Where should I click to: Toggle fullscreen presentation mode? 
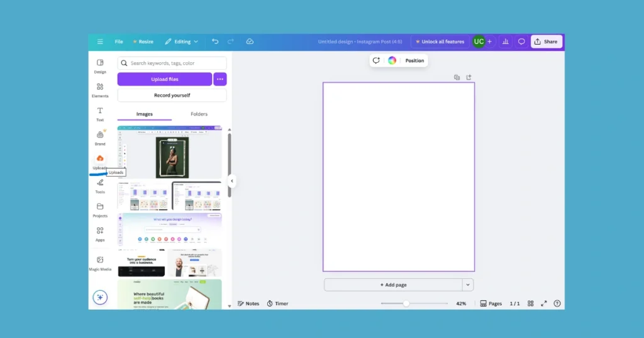pos(544,303)
